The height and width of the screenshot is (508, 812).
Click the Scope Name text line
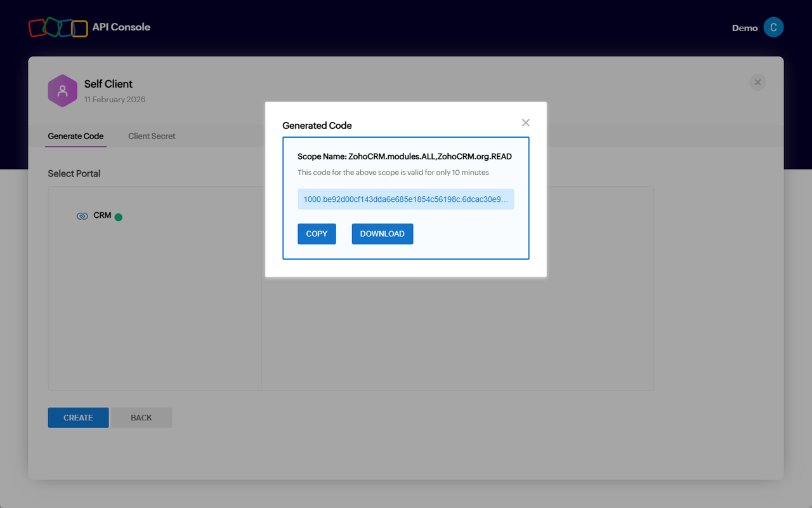tap(404, 156)
